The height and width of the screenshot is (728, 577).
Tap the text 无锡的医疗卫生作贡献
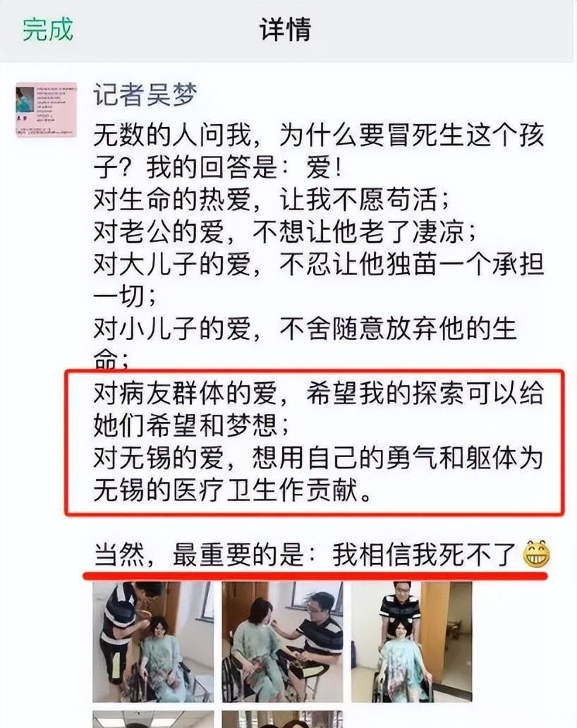coord(232,490)
